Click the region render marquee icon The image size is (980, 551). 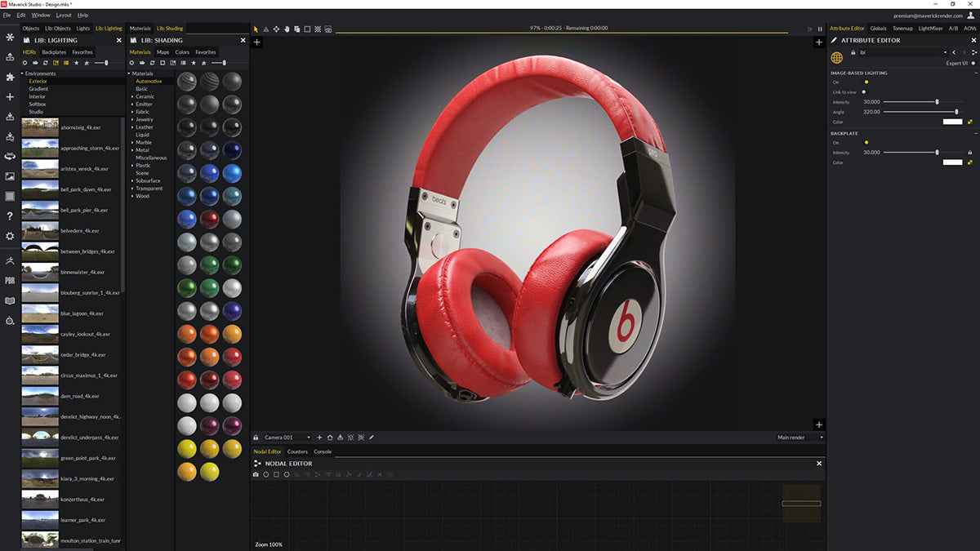tap(307, 29)
